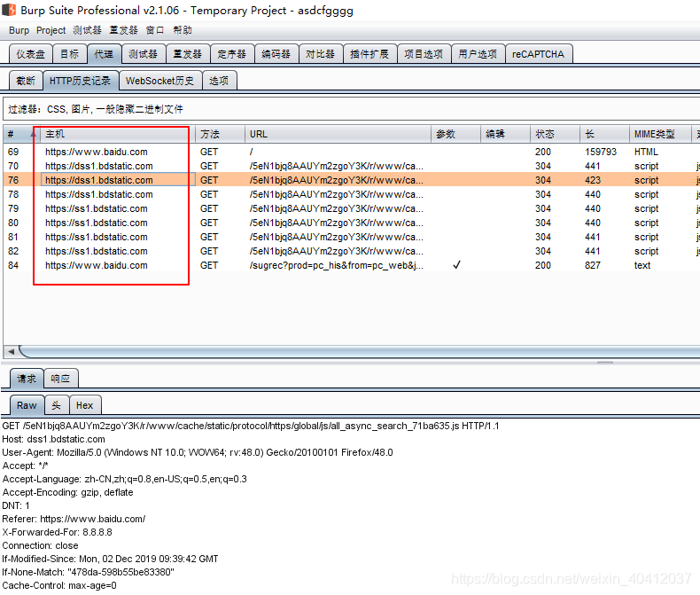The height and width of the screenshot is (595, 700).
Task: Select the Raw view tab
Action: pyautogui.click(x=27, y=405)
